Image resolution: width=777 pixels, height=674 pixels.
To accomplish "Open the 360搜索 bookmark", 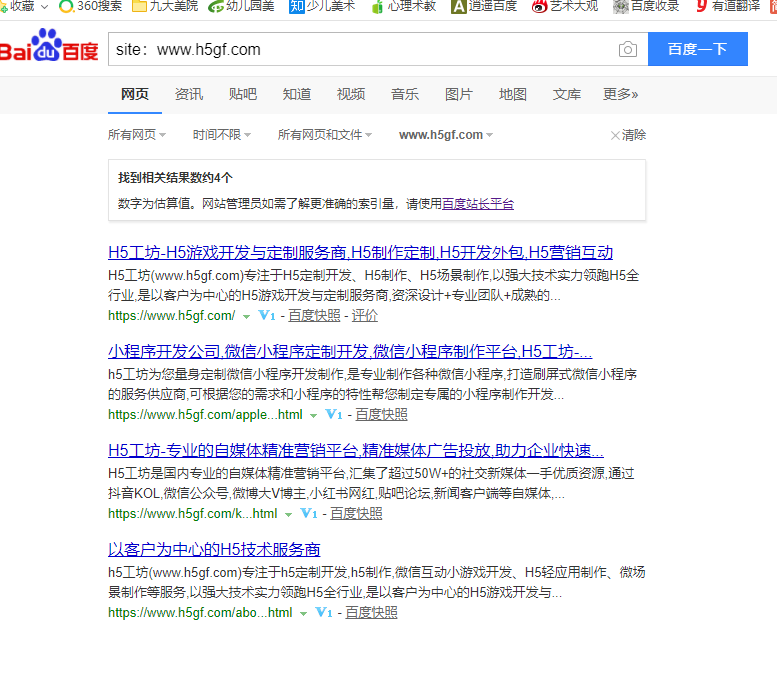I will click(91, 6).
